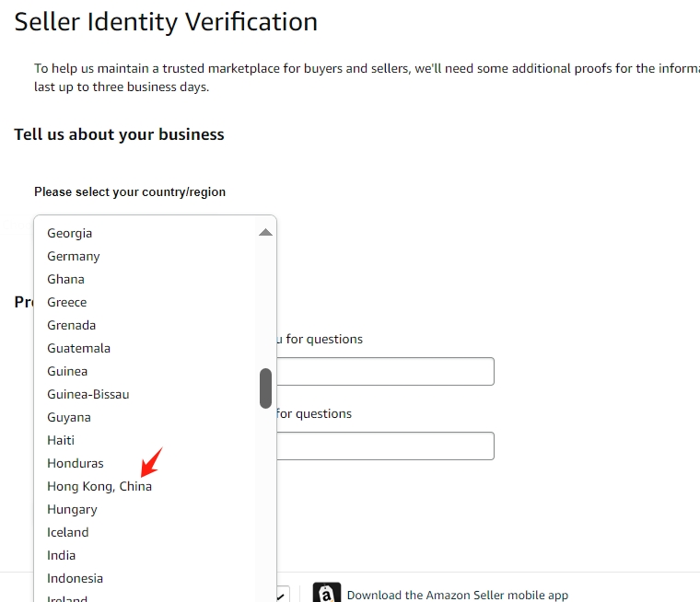Select Guatemala in the list

click(x=79, y=348)
